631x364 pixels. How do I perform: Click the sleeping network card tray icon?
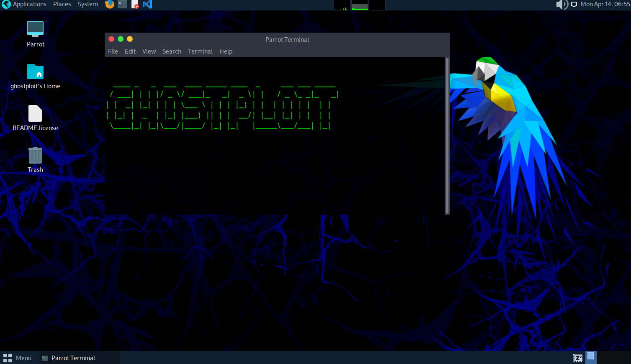pos(578,358)
